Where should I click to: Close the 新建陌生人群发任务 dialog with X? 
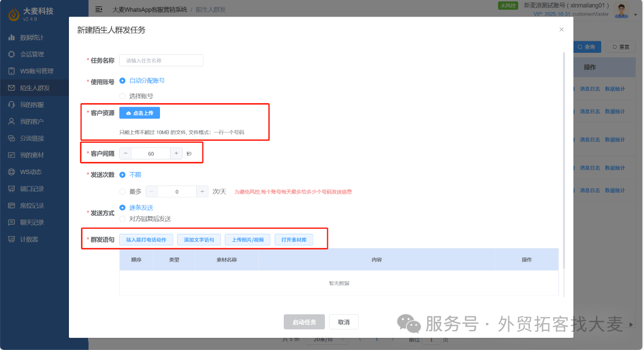point(561,30)
